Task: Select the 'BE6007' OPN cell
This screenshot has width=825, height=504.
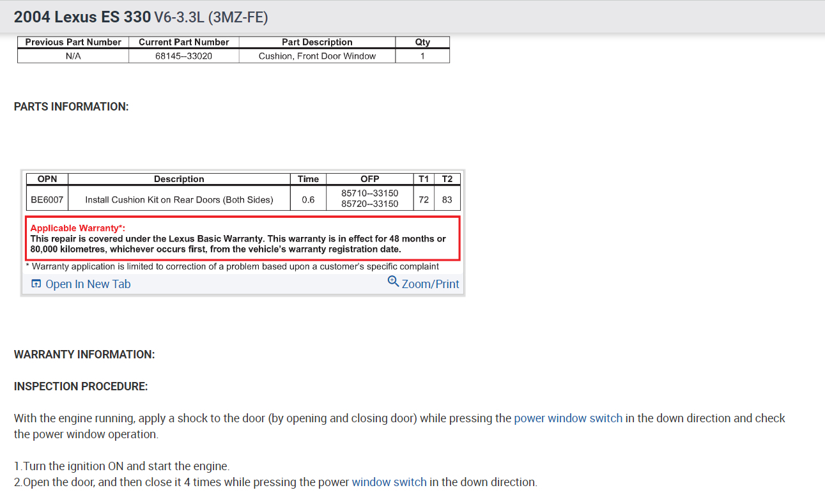Action: click(x=47, y=199)
